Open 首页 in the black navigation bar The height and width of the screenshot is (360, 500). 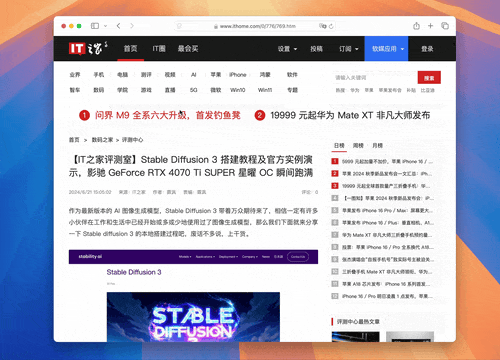tap(130, 49)
